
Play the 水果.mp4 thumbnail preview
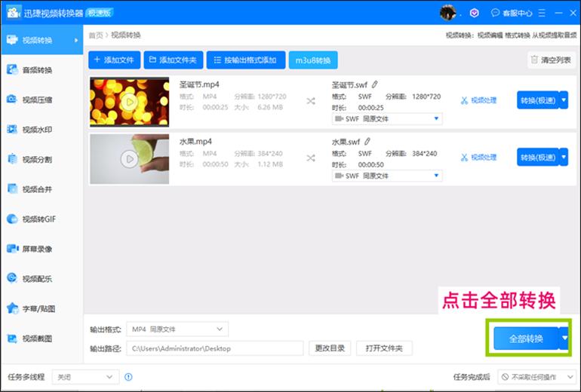click(x=129, y=159)
